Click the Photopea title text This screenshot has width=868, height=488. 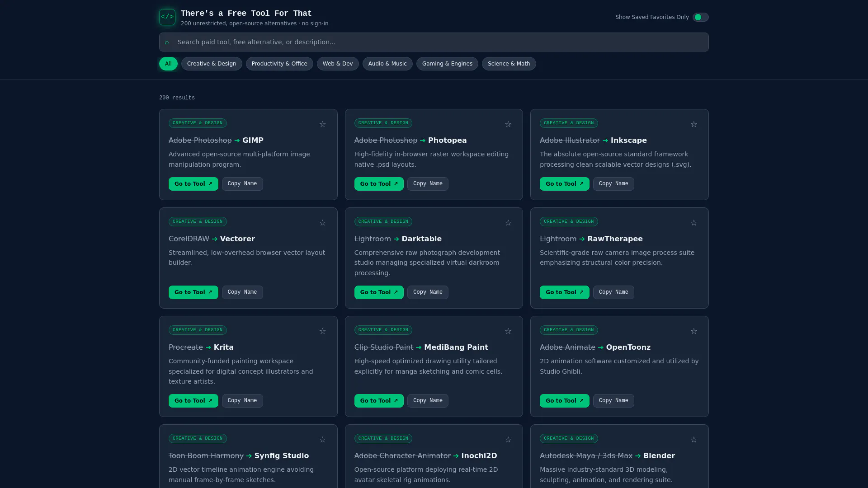pos(447,141)
